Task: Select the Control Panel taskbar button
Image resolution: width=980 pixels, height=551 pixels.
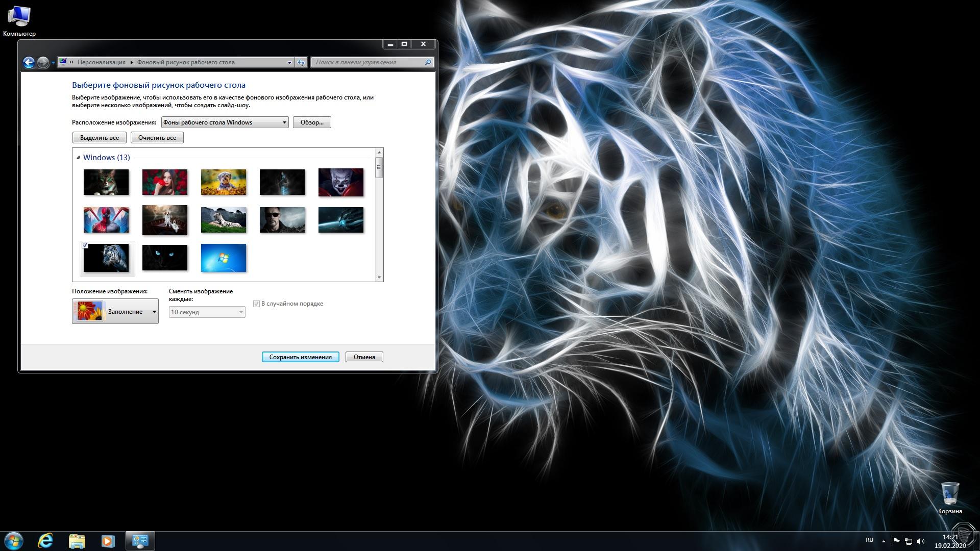Action: 140,541
